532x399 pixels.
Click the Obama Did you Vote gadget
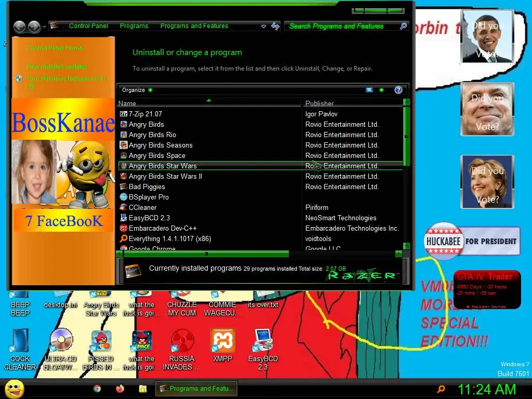(487, 36)
